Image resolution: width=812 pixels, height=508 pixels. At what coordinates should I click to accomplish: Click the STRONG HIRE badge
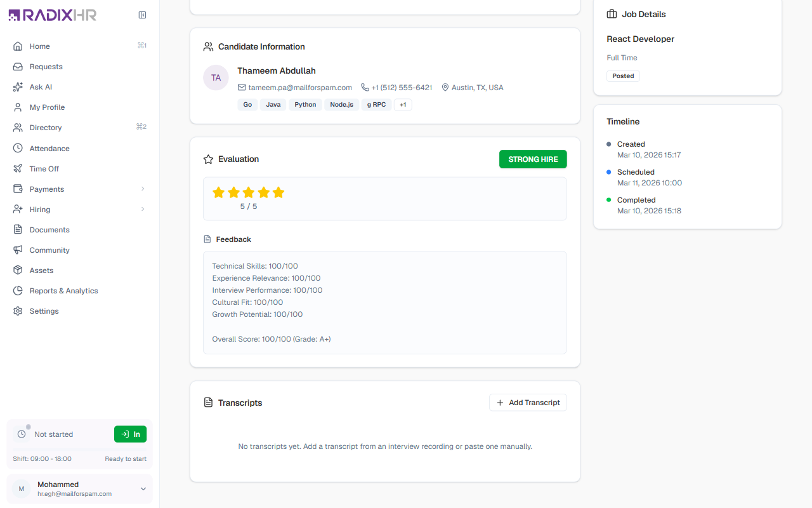[x=533, y=159]
